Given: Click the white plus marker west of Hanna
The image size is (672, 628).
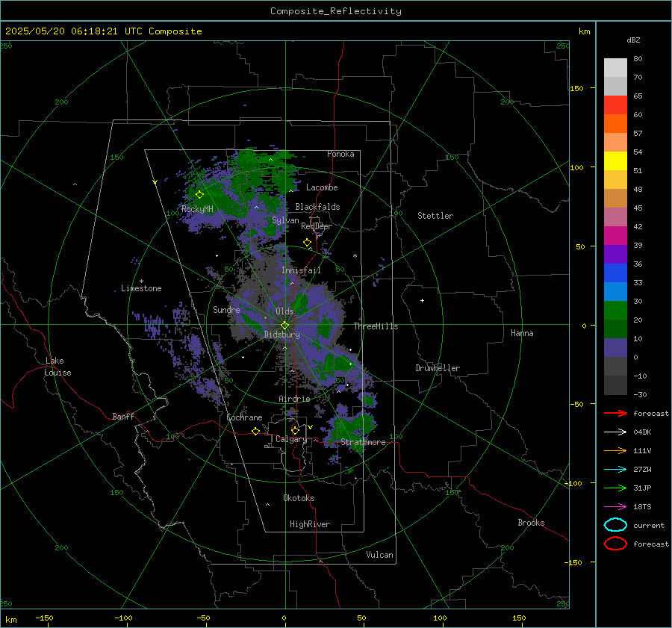Looking at the screenshot, I should pyautogui.click(x=422, y=300).
